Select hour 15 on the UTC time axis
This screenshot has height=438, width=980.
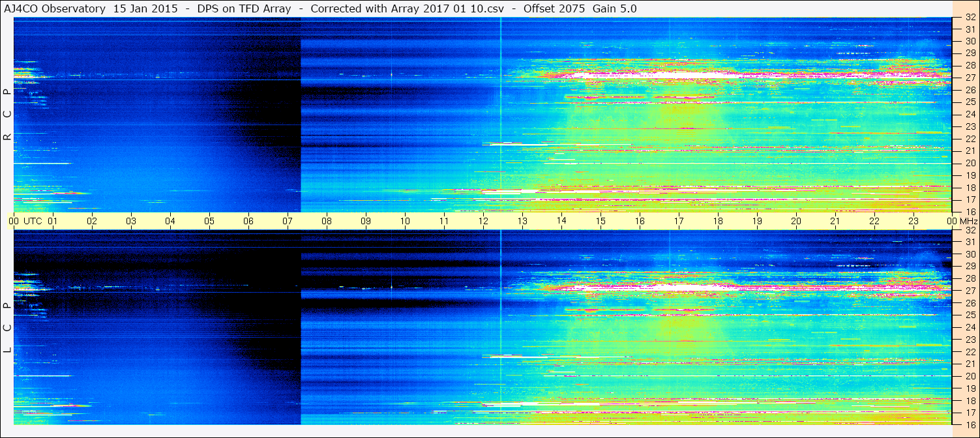601,221
